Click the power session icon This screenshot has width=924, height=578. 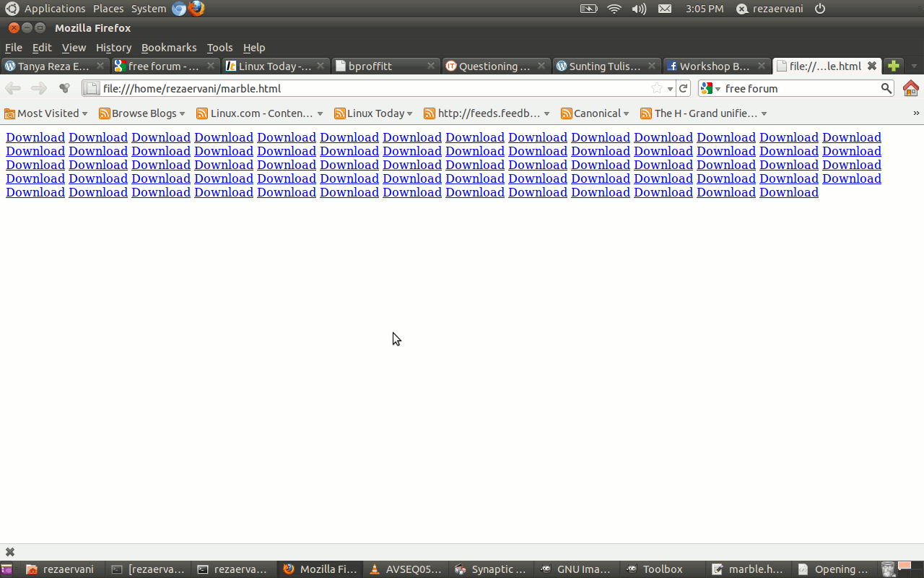click(x=820, y=9)
